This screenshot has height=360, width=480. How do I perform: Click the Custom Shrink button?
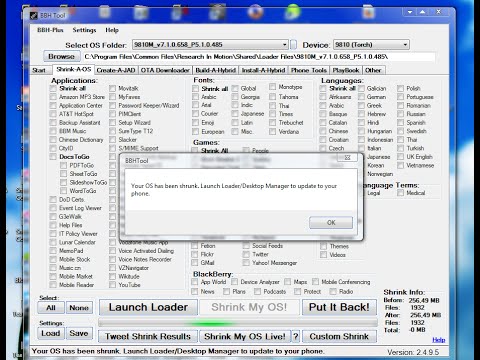[x=339, y=336]
